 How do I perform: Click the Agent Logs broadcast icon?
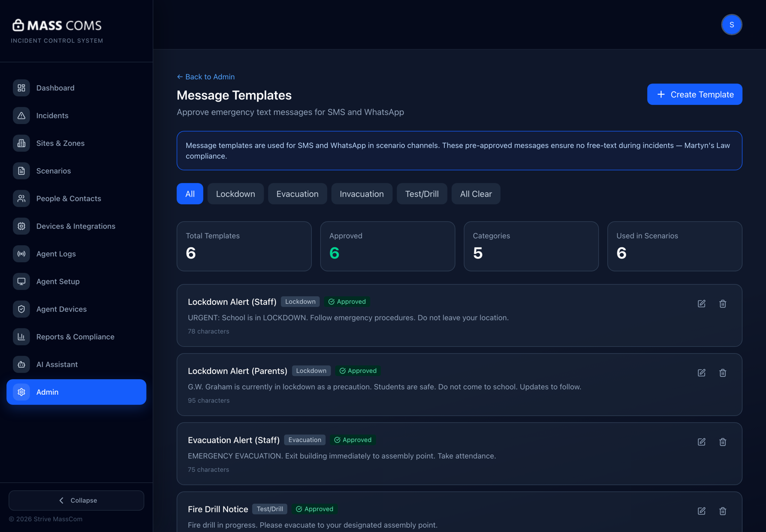pos(21,254)
